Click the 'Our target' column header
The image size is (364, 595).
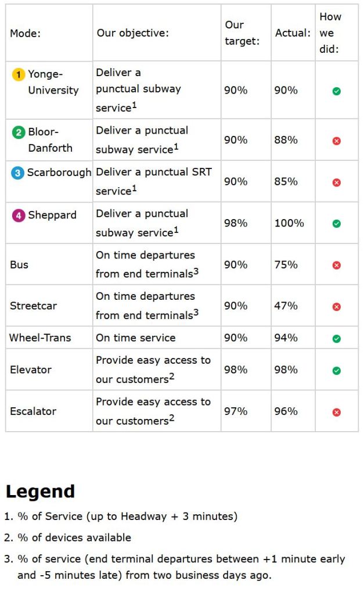pyautogui.click(x=242, y=33)
